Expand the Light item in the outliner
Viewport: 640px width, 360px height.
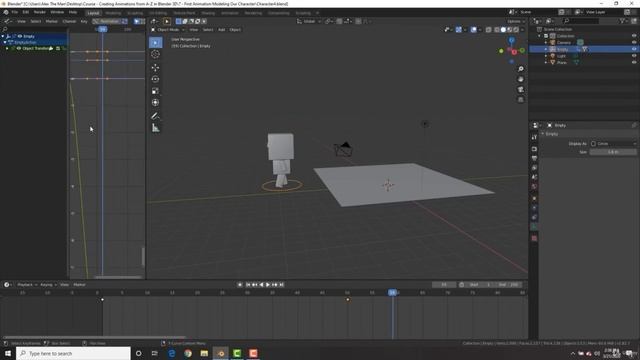(546, 56)
